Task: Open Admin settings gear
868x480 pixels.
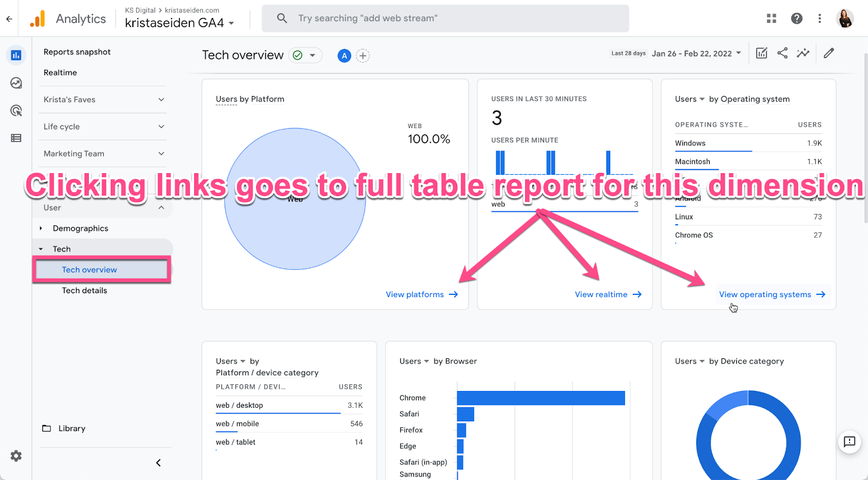Action: pos(16,456)
